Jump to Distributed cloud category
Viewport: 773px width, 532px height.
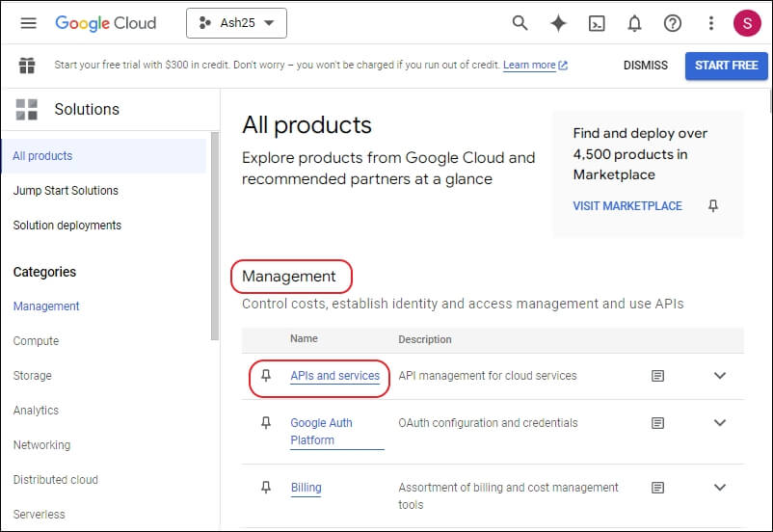point(56,480)
